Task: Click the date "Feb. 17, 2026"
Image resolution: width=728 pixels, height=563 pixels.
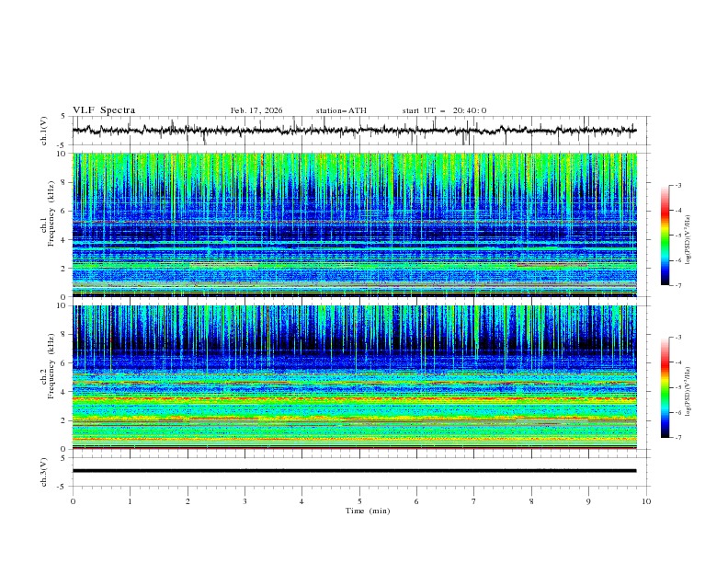Action: click(x=256, y=110)
